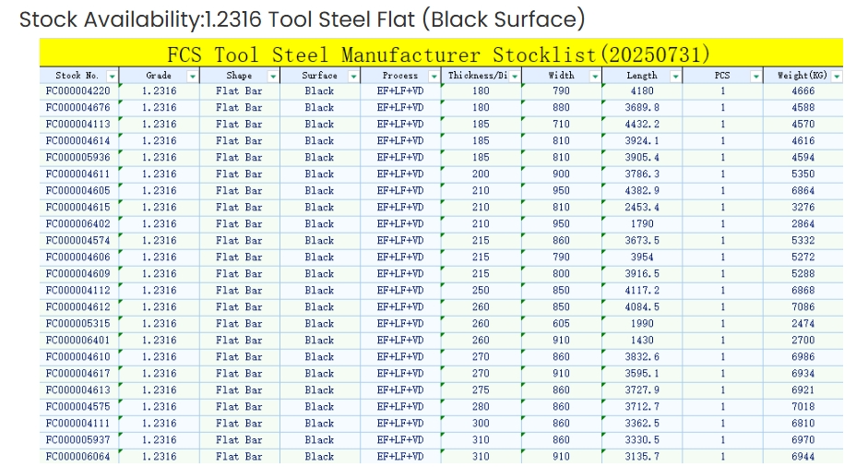Select stock number cell FC000006064

point(77,457)
